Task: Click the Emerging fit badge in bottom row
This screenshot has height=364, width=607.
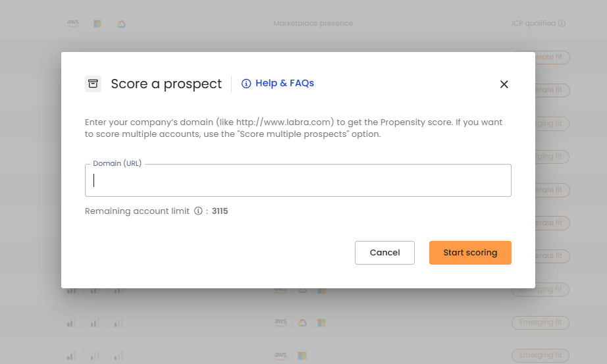Action: click(541, 355)
